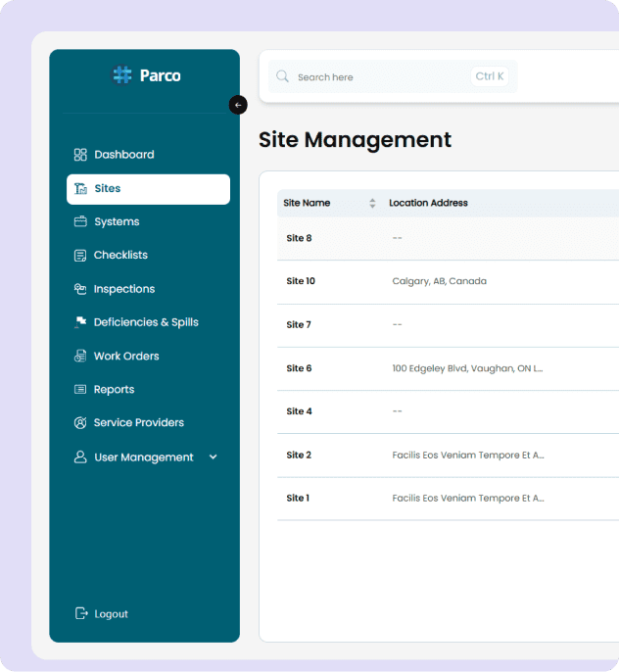Open the Site 6 row
The width and height of the screenshot is (619, 672).
pos(448,368)
